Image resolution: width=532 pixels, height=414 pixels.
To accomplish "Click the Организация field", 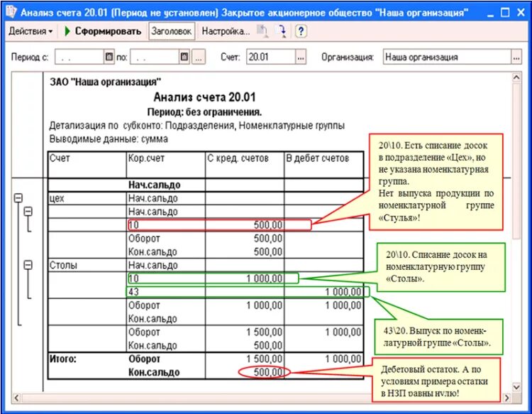I will 447,57.
